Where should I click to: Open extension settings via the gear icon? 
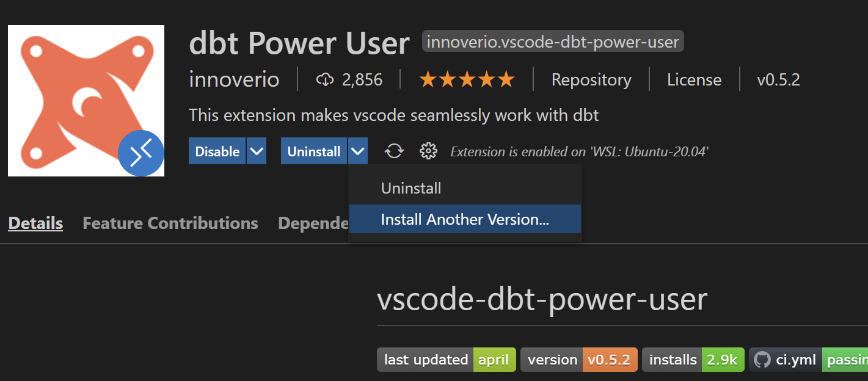428,150
